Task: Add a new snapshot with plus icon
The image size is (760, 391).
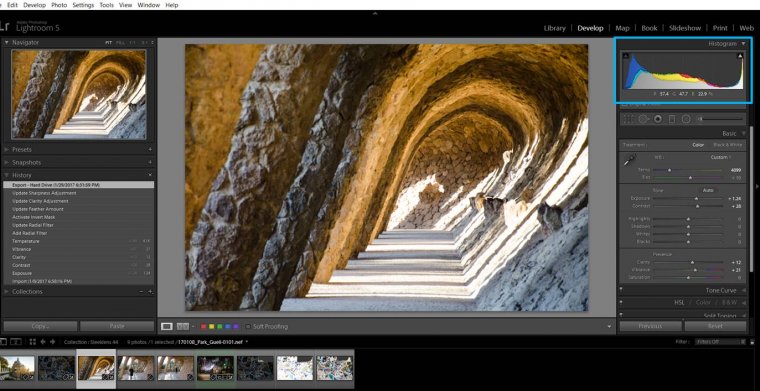Action: click(x=150, y=162)
